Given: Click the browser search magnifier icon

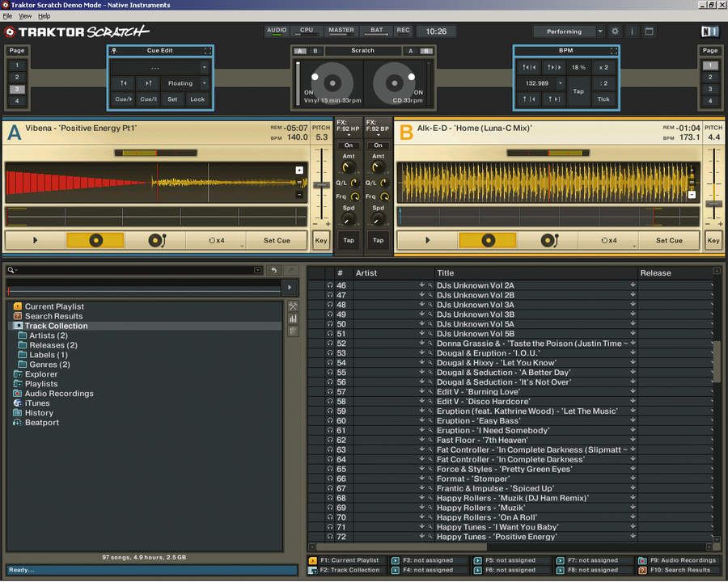Looking at the screenshot, I should [11, 270].
